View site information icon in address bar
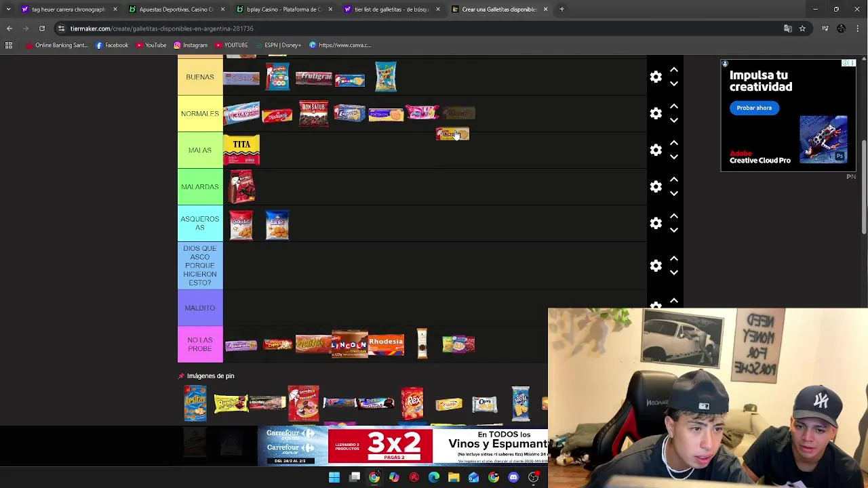Viewport: 868px width, 488px height. click(61, 28)
